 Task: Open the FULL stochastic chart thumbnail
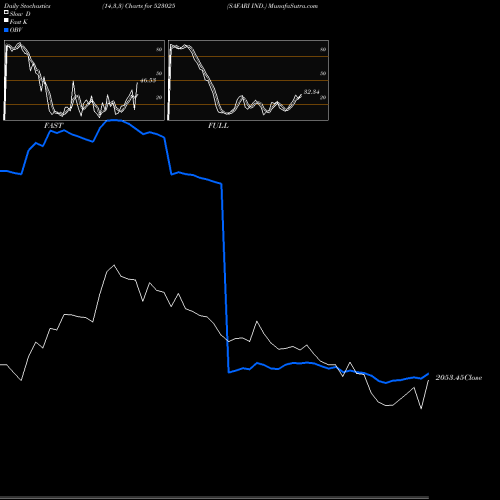pos(248,80)
